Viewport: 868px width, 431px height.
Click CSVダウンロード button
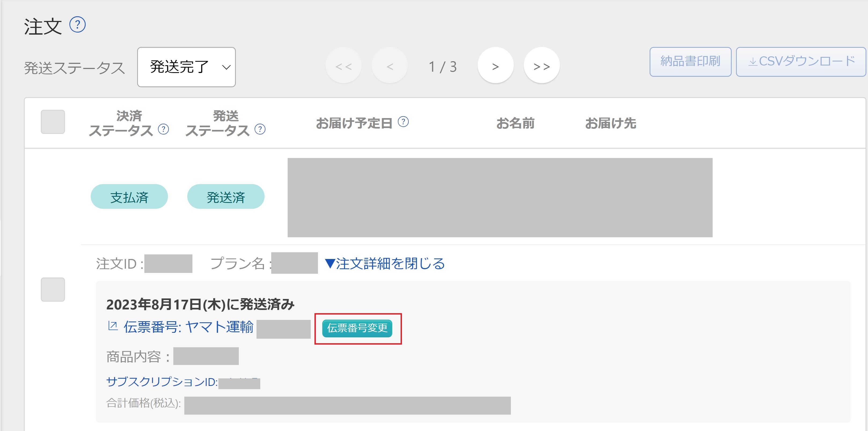pos(801,62)
